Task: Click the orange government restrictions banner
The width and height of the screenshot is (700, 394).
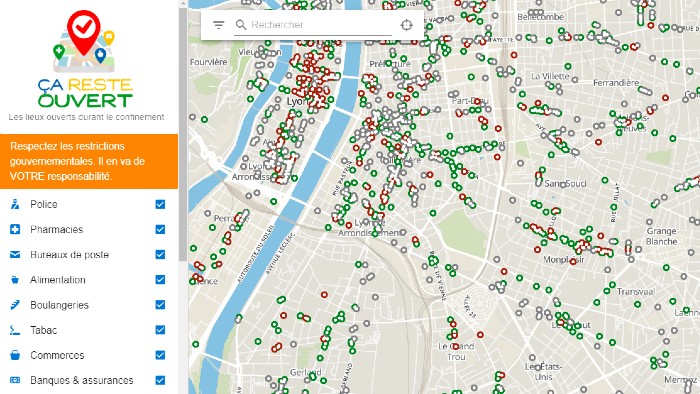Action: coord(89,161)
